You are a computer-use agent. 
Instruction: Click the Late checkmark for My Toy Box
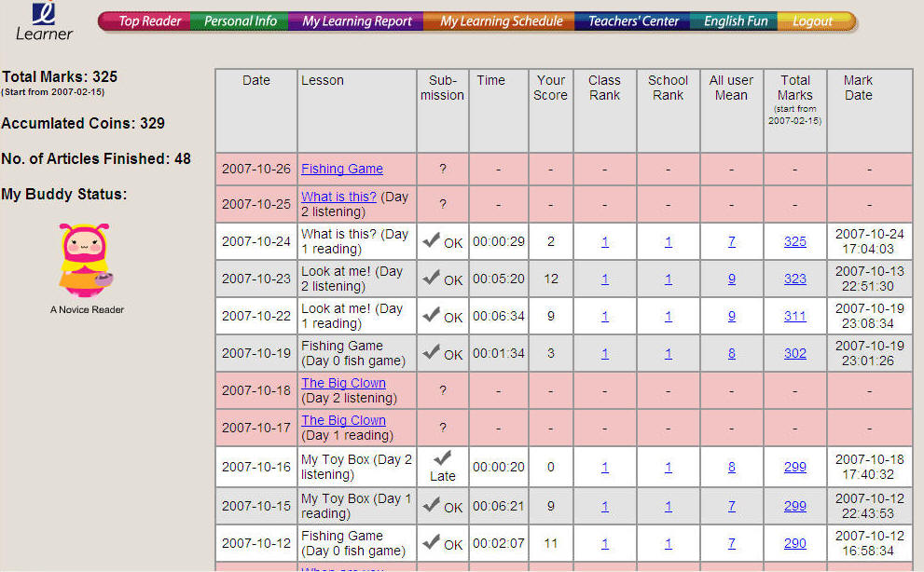click(x=443, y=457)
